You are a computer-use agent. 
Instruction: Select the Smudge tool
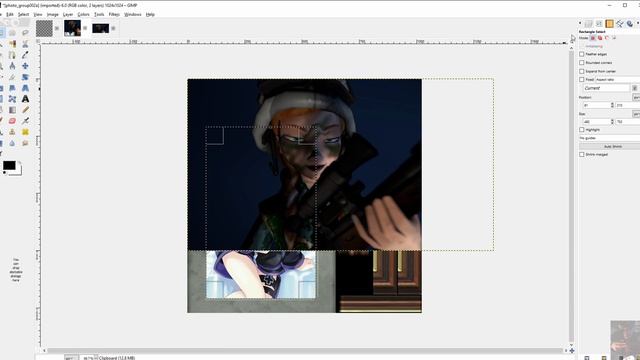(x=25, y=143)
